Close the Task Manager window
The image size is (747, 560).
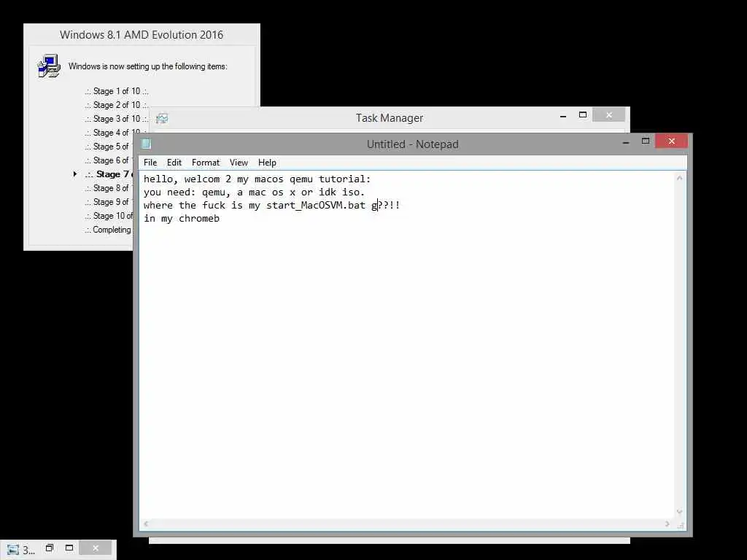click(608, 114)
